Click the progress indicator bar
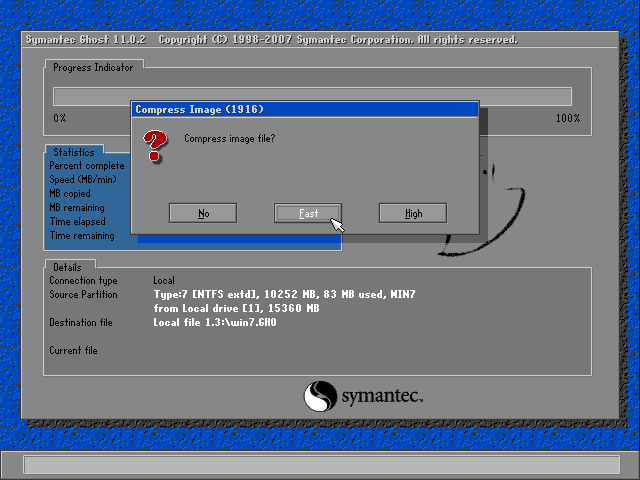 tap(312, 97)
